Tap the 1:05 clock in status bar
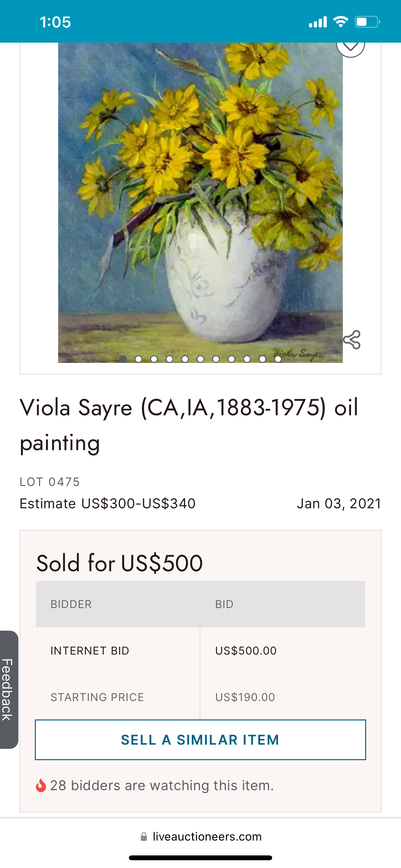Image resolution: width=401 pixels, height=868 pixels. point(55,22)
